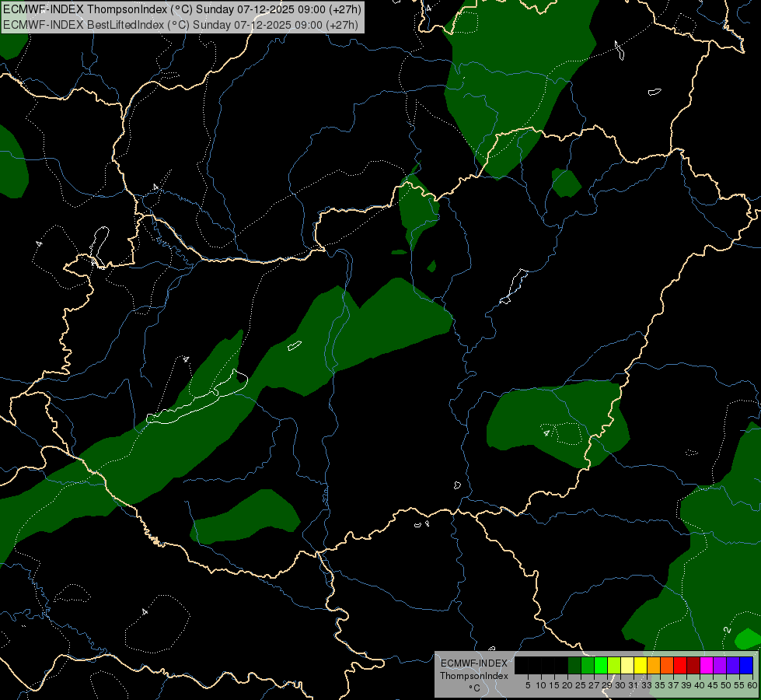Pick the magenta 40–45 legend swatch
761x700 pixels.
[707, 665]
